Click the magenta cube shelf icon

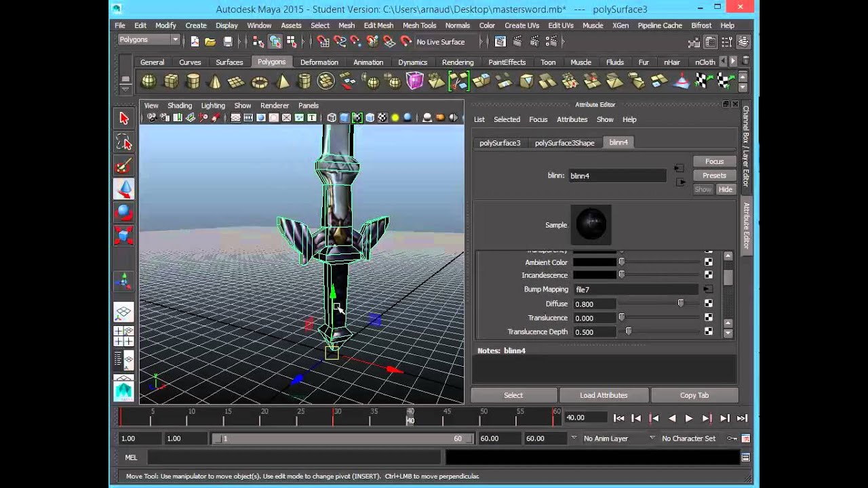[x=414, y=82]
